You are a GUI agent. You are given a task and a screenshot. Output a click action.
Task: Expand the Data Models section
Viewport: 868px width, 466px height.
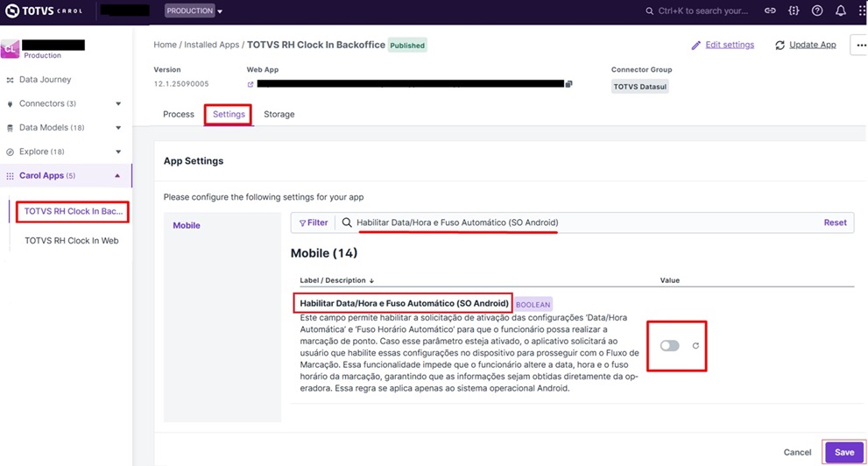[118, 128]
